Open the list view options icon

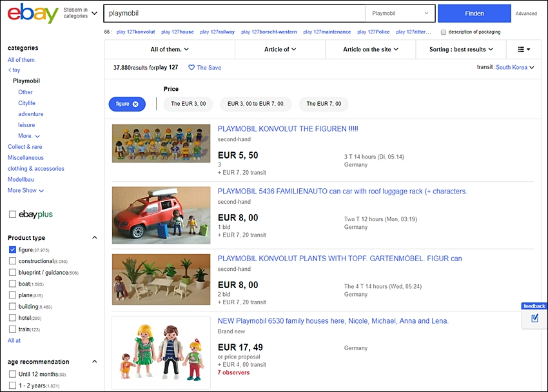[x=524, y=49]
